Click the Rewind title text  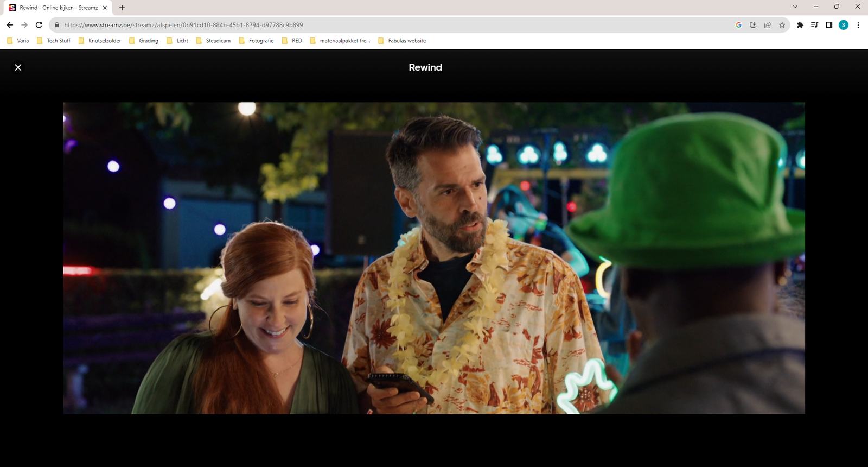[x=425, y=67]
